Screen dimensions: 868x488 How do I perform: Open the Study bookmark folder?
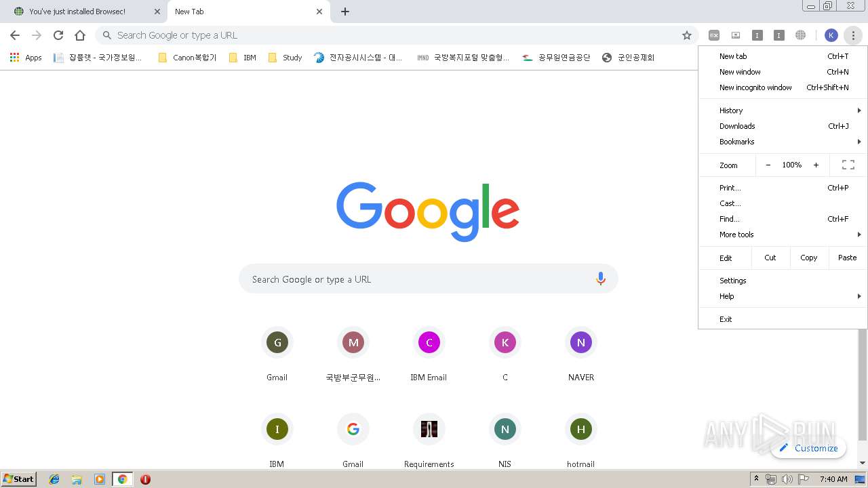click(x=285, y=58)
